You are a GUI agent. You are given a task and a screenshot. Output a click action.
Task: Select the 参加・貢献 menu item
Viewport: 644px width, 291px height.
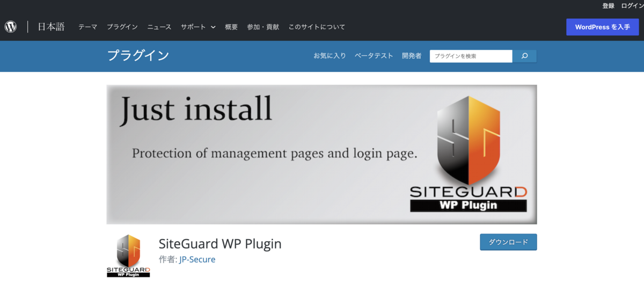(x=263, y=27)
